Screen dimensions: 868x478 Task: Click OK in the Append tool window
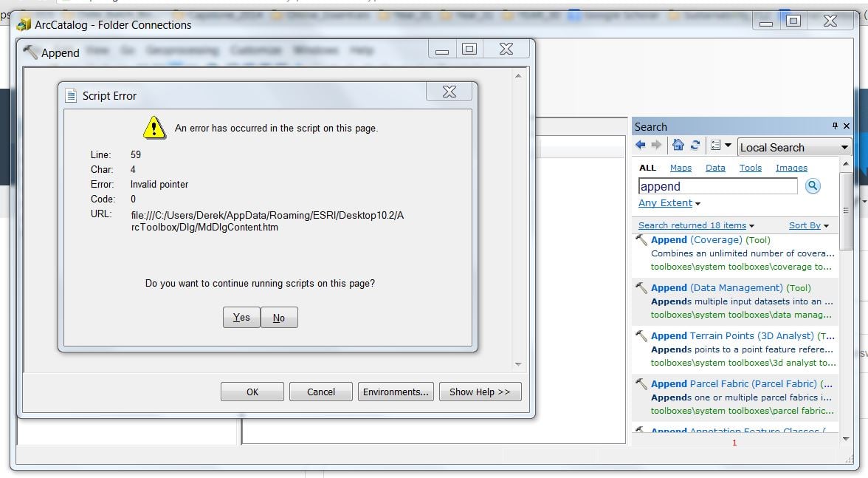point(252,392)
